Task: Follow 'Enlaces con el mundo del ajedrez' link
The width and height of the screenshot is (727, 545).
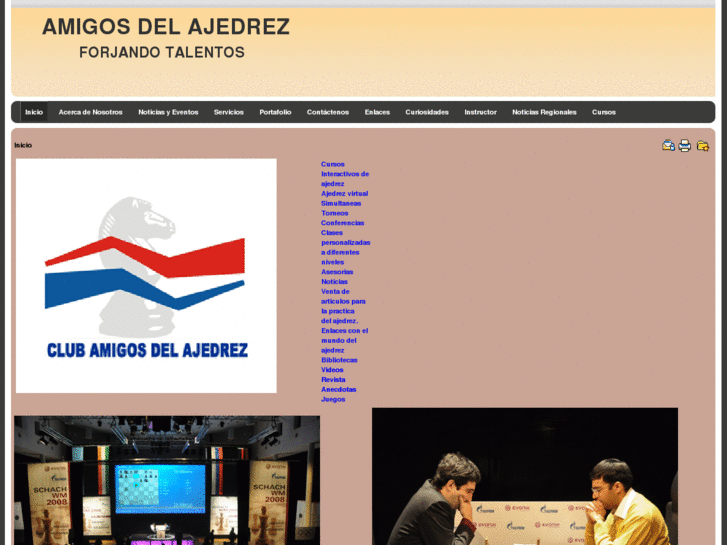Action: tap(344, 340)
